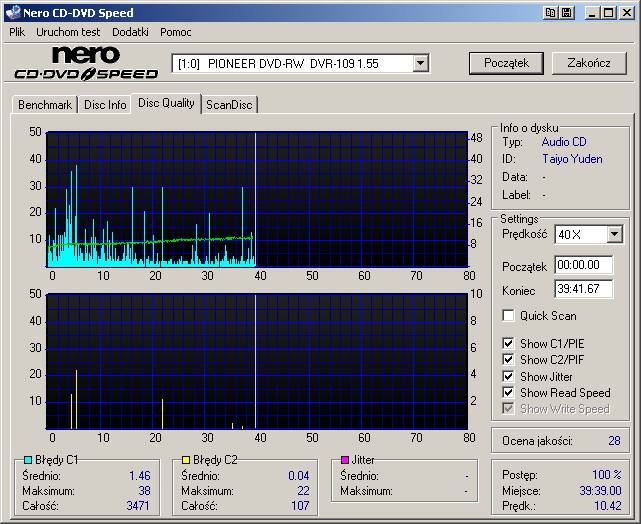Click the Początek 00:00.00 time field

584,265
